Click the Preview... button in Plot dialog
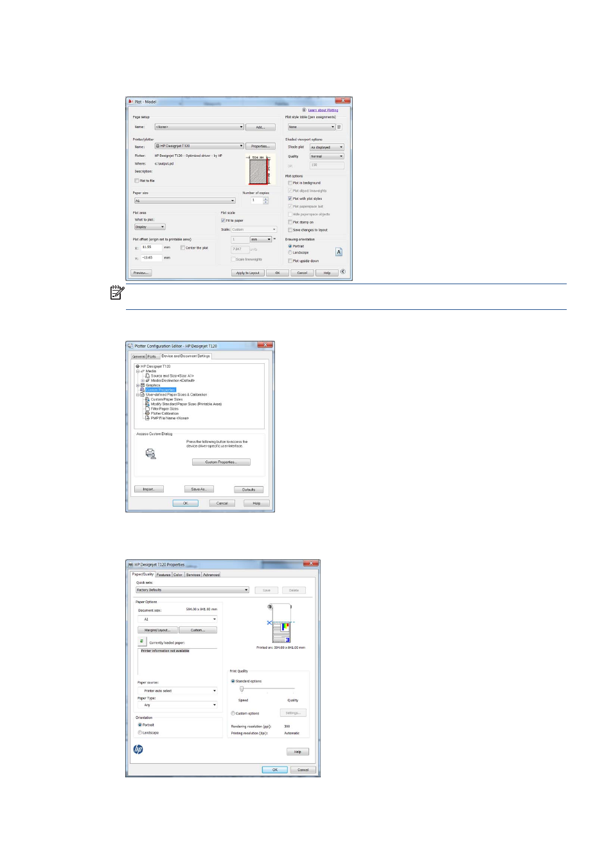Viewport: 613px width, 868px height. coord(141,273)
